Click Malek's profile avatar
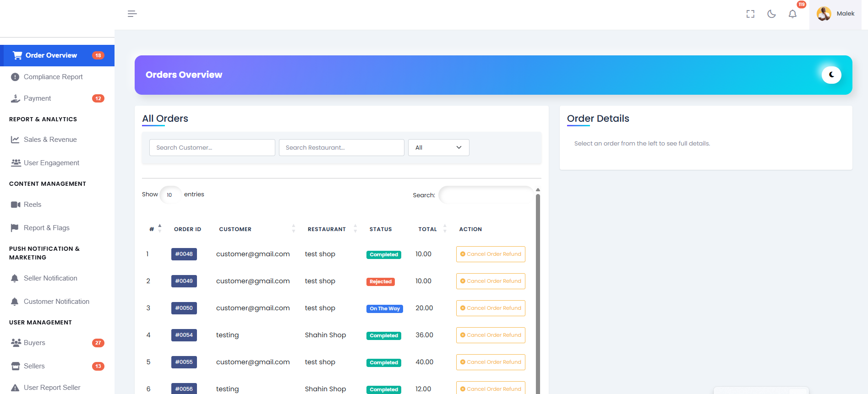 824,14
